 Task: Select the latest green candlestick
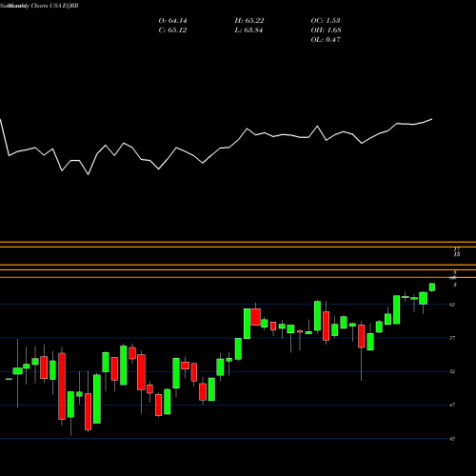click(x=432, y=288)
